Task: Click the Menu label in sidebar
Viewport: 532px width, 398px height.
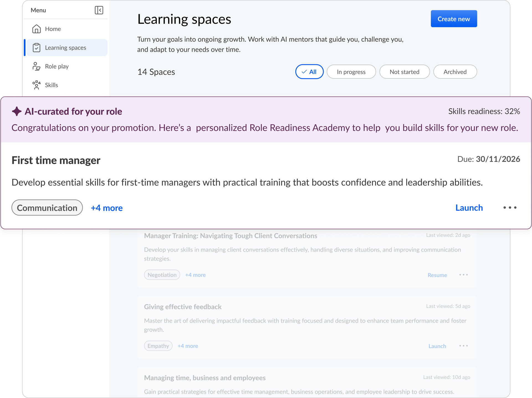Action: pos(38,10)
